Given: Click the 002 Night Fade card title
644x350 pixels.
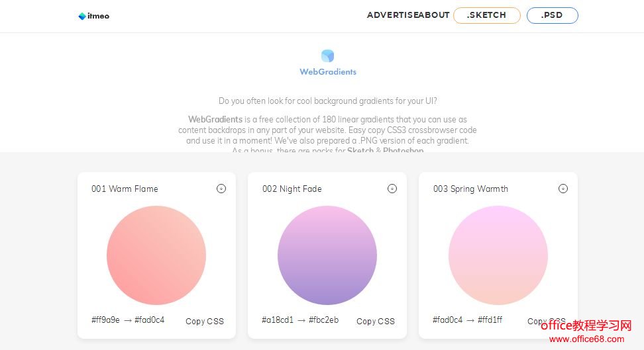Looking at the screenshot, I should (292, 189).
